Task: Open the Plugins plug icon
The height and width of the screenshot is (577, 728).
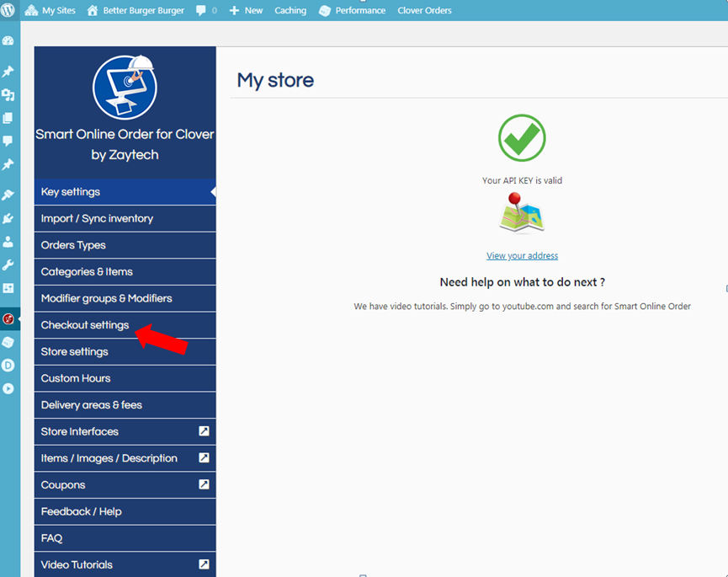Action: pyautogui.click(x=8, y=218)
